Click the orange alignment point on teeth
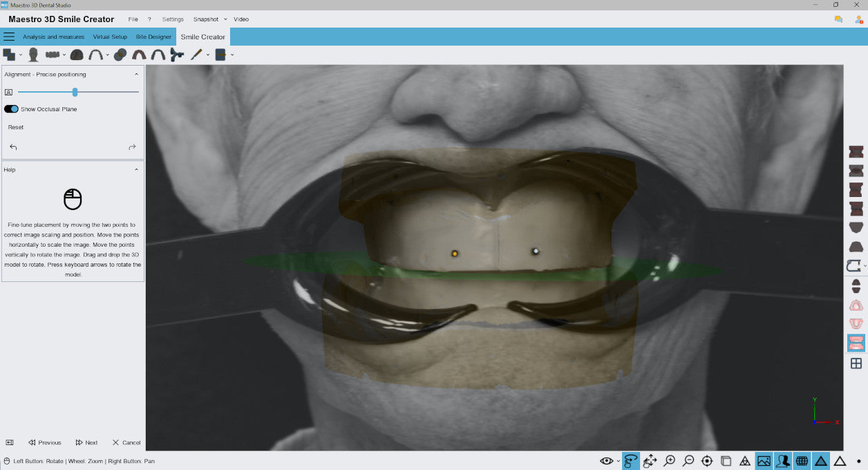Image resolution: width=868 pixels, height=470 pixels. pos(455,254)
